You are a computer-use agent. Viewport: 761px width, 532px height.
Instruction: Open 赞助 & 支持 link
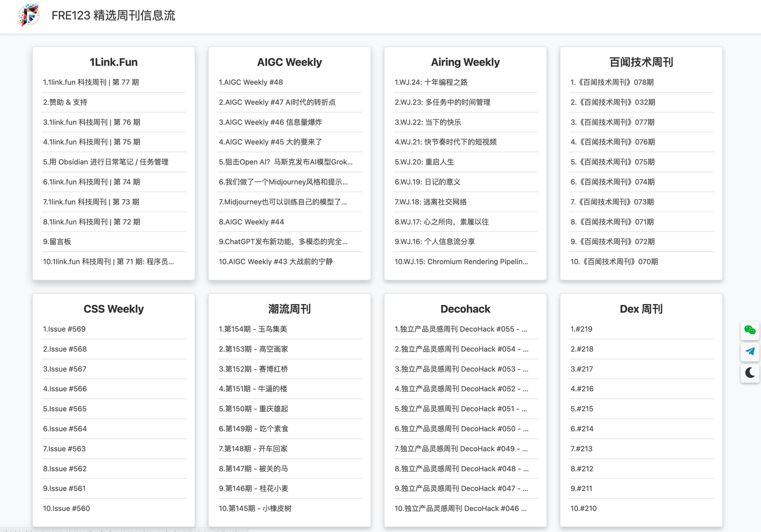pos(65,102)
